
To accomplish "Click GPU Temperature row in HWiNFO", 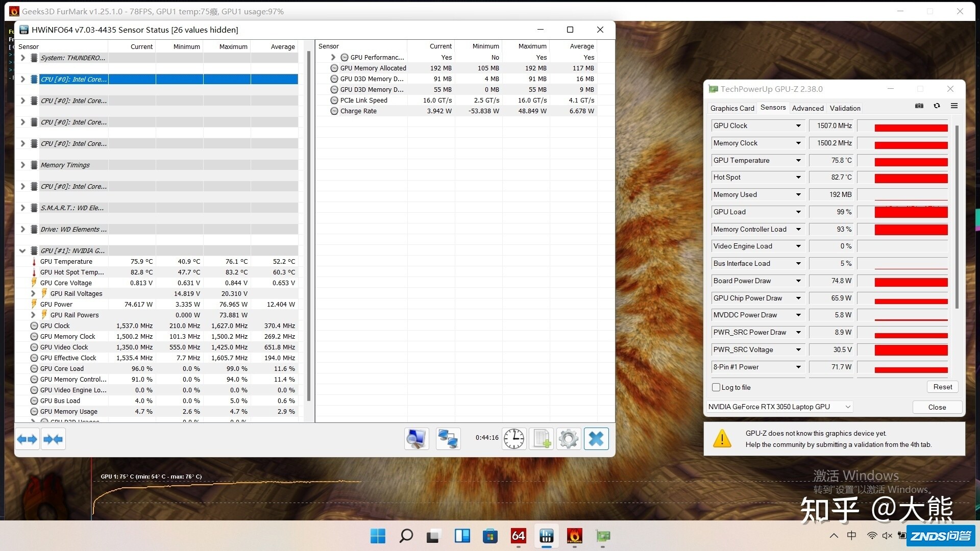I will [157, 261].
